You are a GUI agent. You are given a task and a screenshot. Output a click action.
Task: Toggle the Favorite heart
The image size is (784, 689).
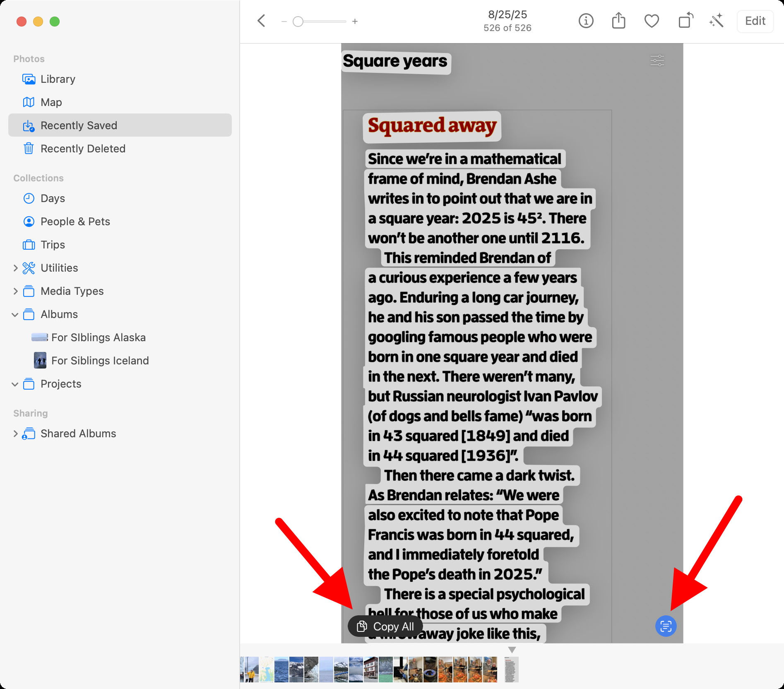tap(652, 21)
